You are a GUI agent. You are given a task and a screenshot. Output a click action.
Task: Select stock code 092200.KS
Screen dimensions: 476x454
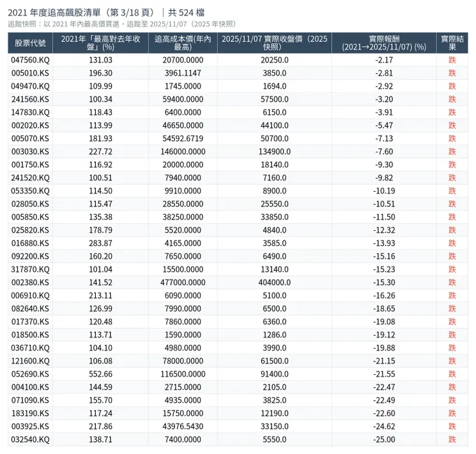point(30,256)
